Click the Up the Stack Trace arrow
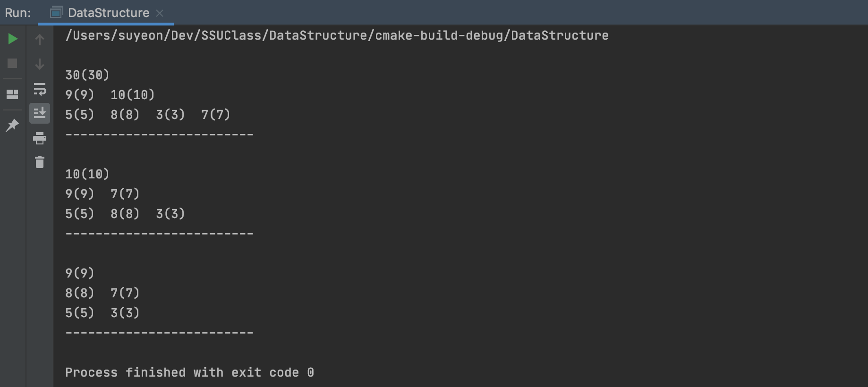Image resolution: width=868 pixels, height=387 pixels. (40, 40)
